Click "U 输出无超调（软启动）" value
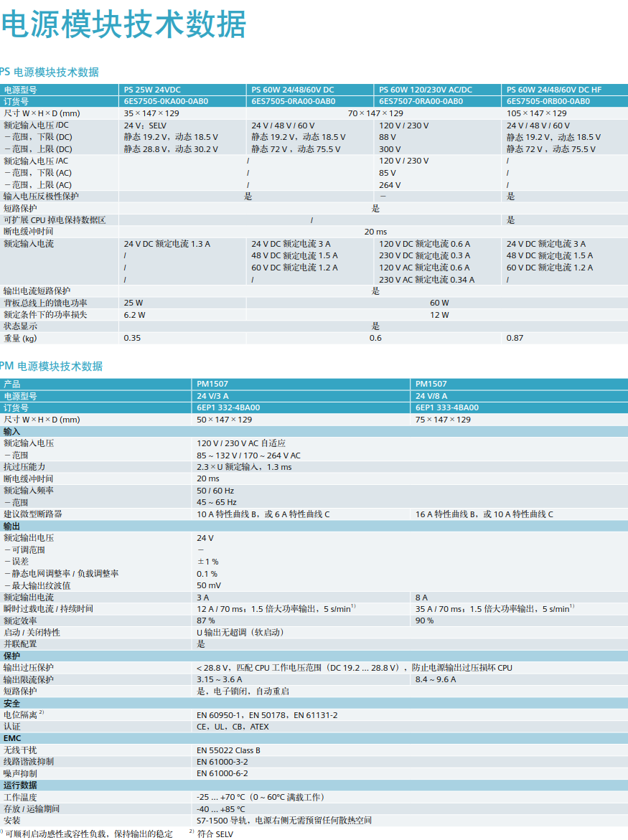628x840 pixels. point(240,633)
